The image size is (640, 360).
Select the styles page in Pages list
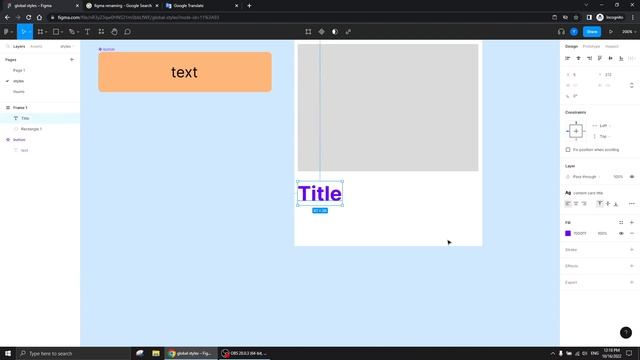pos(18,81)
